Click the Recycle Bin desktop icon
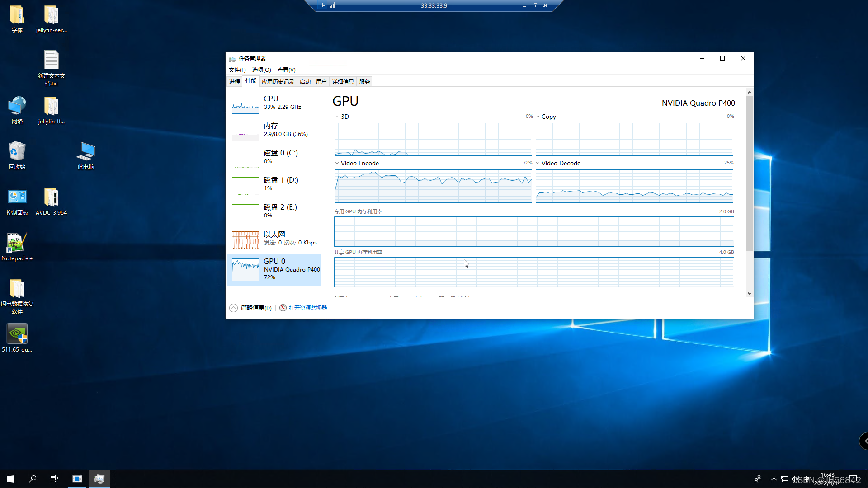The width and height of the screenshot is (868, 488). 17,152
